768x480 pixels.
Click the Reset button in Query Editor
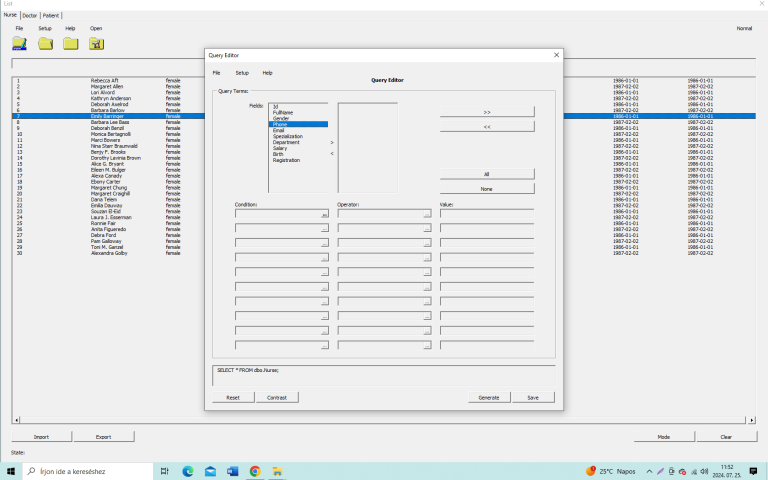click(233, 397)
